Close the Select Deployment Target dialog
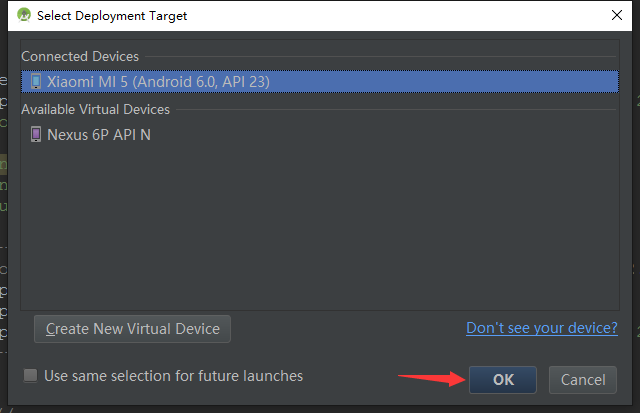 coord(615,15)
